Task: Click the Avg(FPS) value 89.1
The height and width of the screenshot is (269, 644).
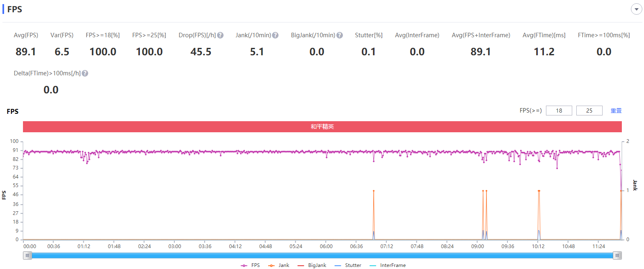Action: click(26, 52)
